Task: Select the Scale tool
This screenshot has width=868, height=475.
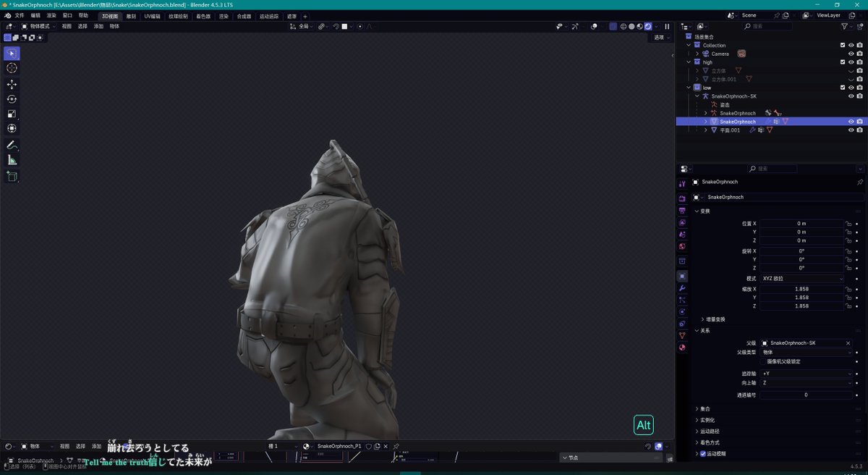Action: click(12, 114)
